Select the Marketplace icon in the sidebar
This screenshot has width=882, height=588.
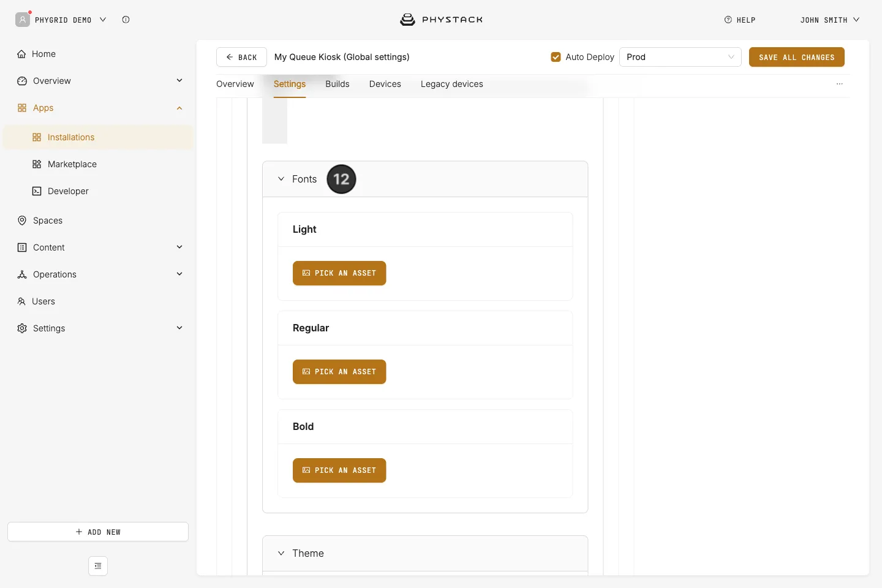(37, 164)
